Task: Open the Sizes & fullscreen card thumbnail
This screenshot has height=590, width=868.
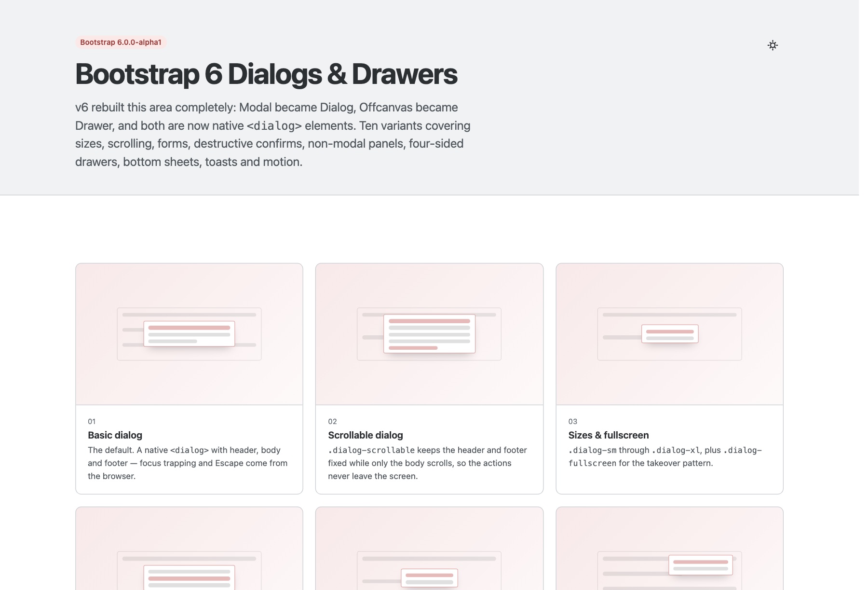Action: coord(669,334)
